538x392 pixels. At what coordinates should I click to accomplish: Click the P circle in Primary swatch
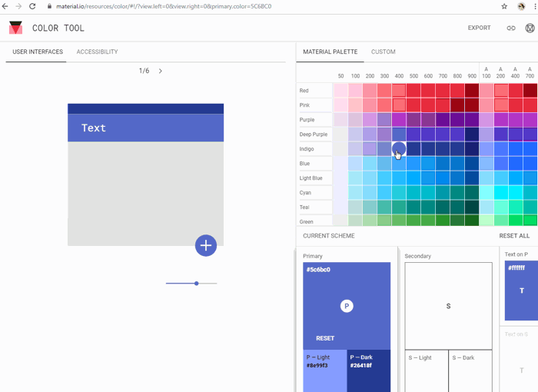coord(347,306)
